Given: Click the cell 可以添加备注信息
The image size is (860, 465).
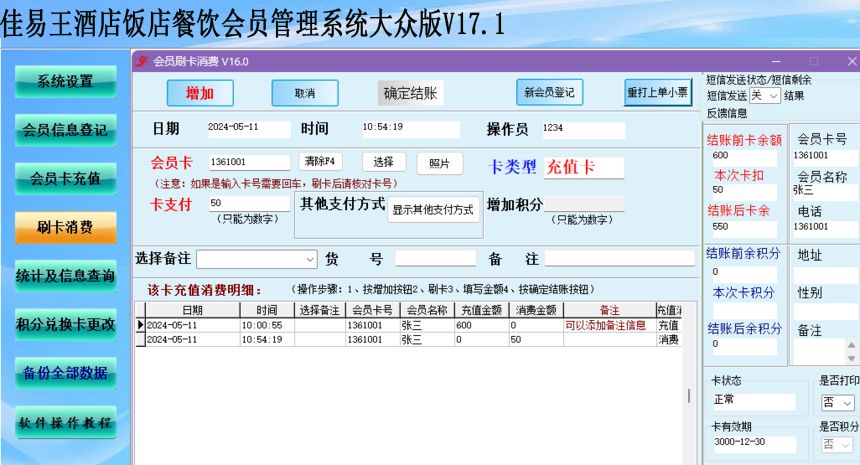Looking at the screenshot, I should (609, 325).
